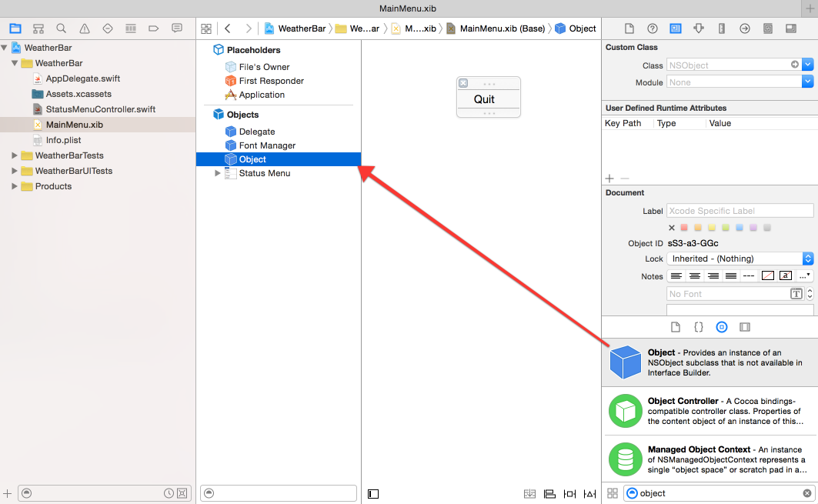Open the Test navigator diamond icon
This screenshot has height=504, width=818.
point(108,28)
